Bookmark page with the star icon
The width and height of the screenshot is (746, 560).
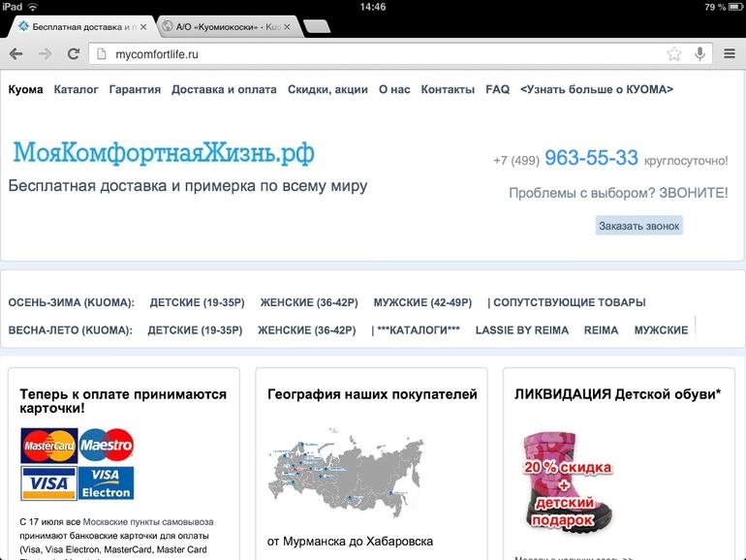click(x=674, y=54)
